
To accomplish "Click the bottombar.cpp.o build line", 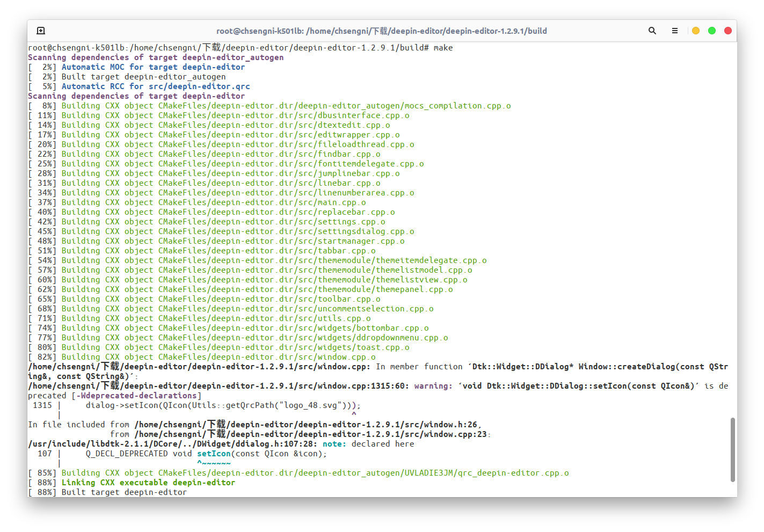I will (x=228, y=328).
